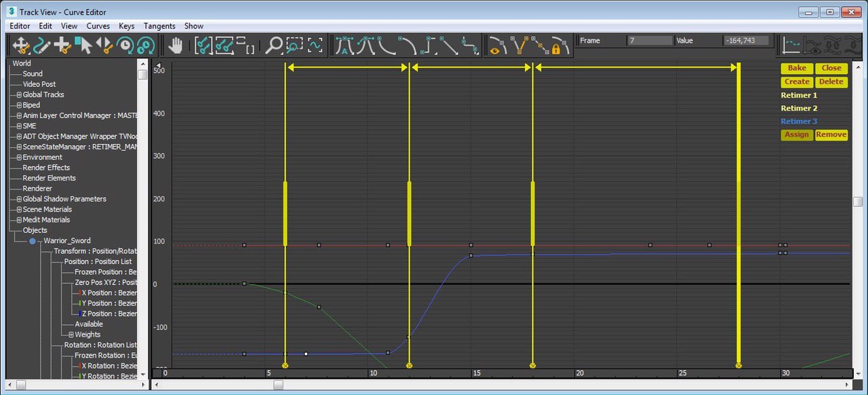Click the Break Tangents icon
The width and height of the screenshot is (868, 395).
click(519, 45)
